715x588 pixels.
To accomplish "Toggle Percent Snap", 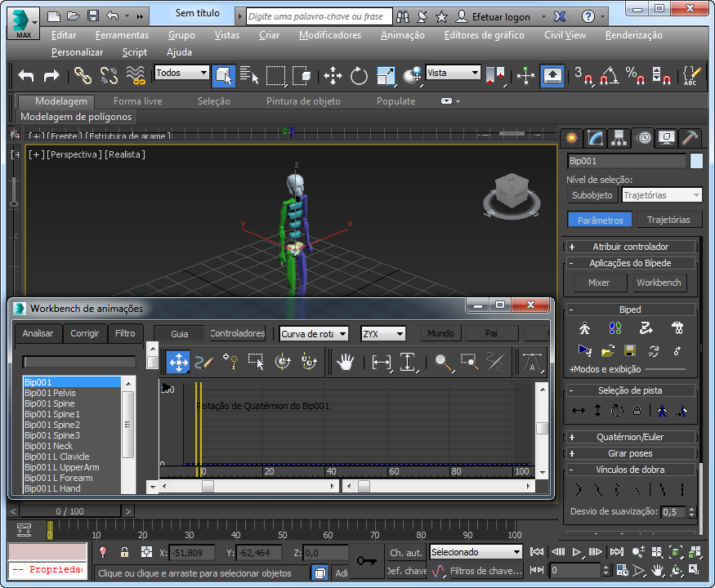I will 635,76.
